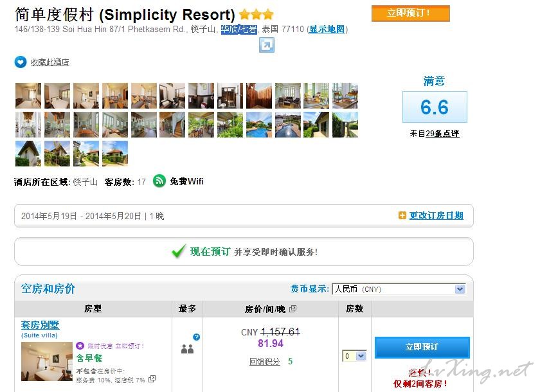Viewport: 540px width, 392px height.
Task: Click the (Suite villa) English subtitle
Action: [39, 335]
